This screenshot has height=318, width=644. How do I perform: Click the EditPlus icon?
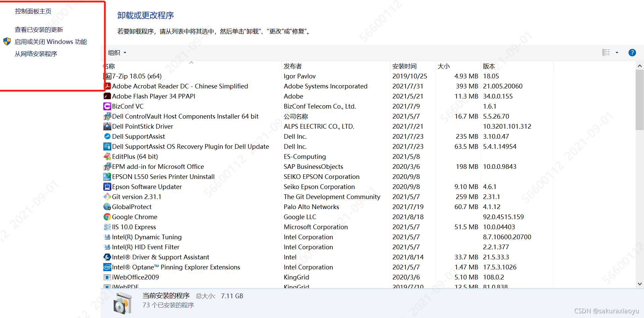[x=107, y=157]
